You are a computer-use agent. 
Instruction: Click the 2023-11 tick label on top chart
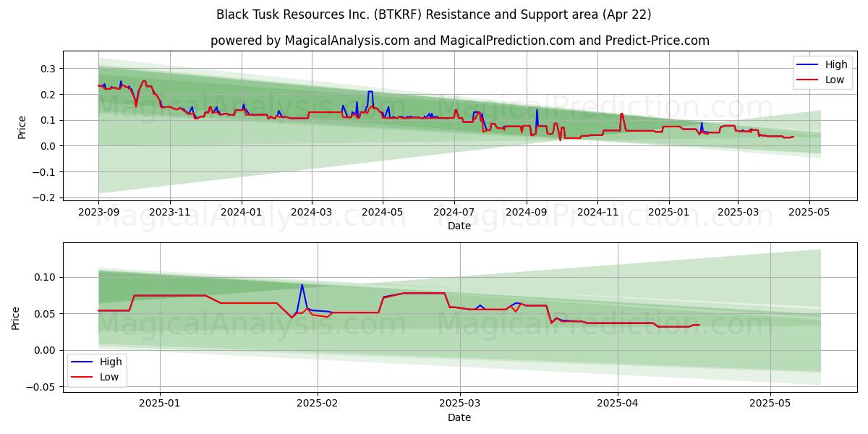[x=170, y=213]
